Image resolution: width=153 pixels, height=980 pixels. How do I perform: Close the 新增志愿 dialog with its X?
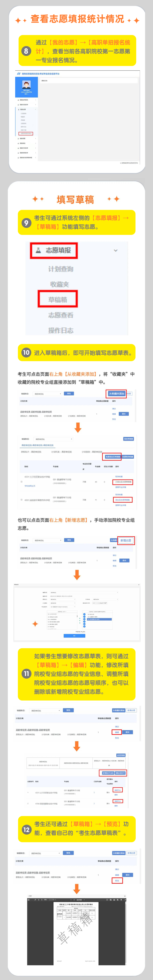139,585
